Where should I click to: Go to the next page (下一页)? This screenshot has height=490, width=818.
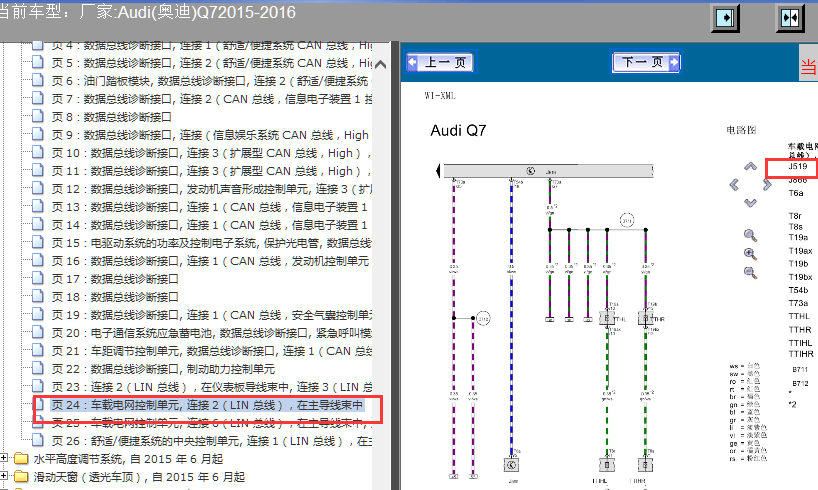(646, 63)
